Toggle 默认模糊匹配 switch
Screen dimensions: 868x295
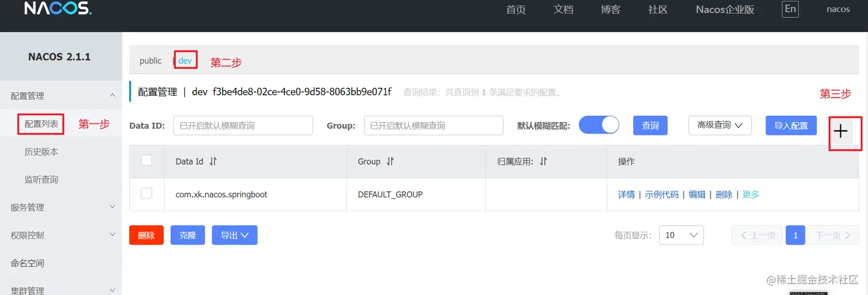[599, 125]
